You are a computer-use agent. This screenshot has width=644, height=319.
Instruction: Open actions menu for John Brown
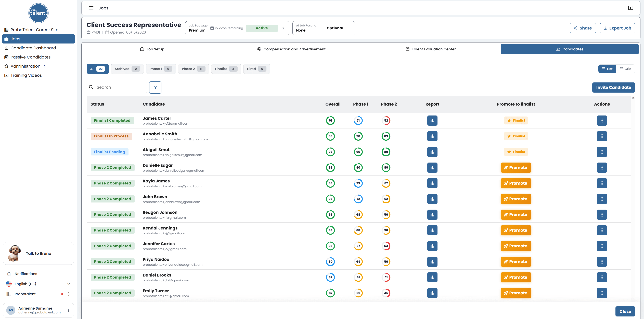(602, 199)
